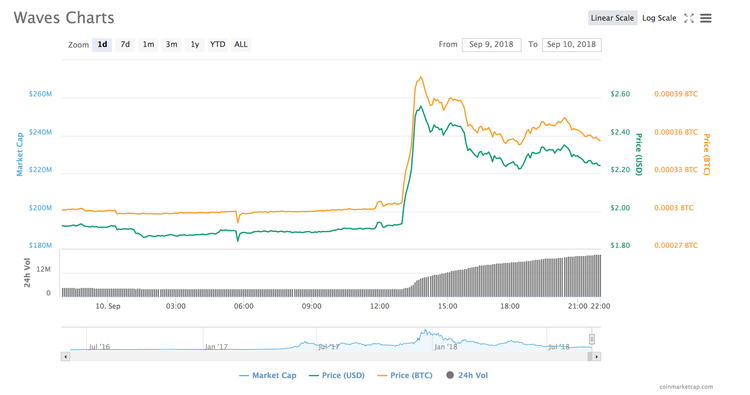Click the 18:00 time axis label
This screenshot has width=750, height=395.
click(x=510, y=306)
